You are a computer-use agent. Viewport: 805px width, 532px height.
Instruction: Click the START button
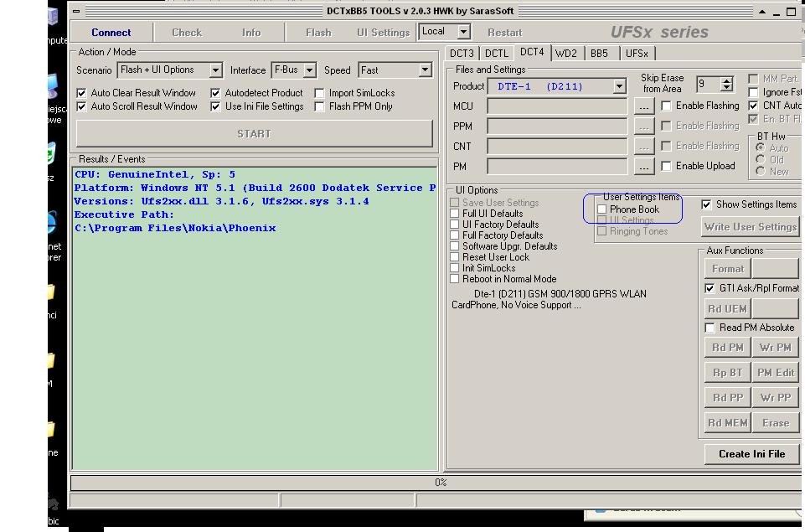pos(254,133)
